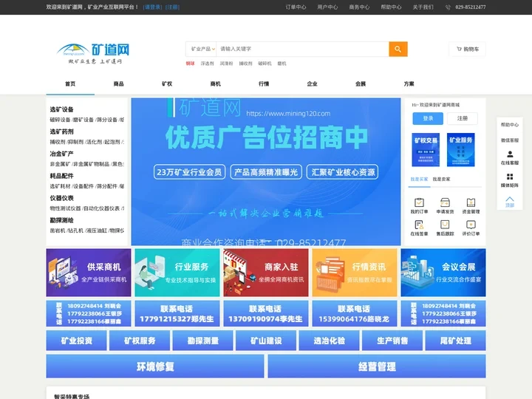Image resolution: width=532 pixels, height=399 pixels.
Task: Click 注册 link in top bar
Action: (172, 7)
